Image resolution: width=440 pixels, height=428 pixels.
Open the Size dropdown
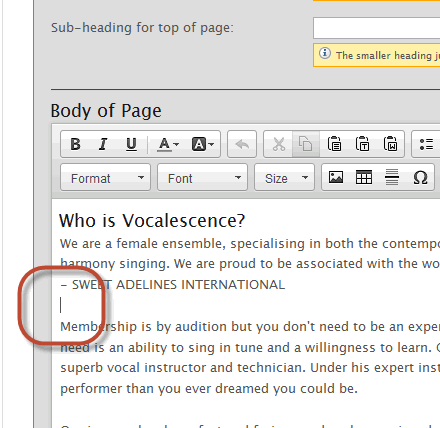point(284,177)
